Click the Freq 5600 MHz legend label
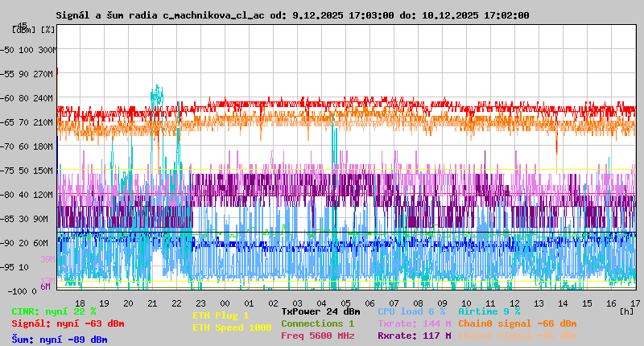Image resolution: width=644 pixels, height=346 pixels. [317, 336]
